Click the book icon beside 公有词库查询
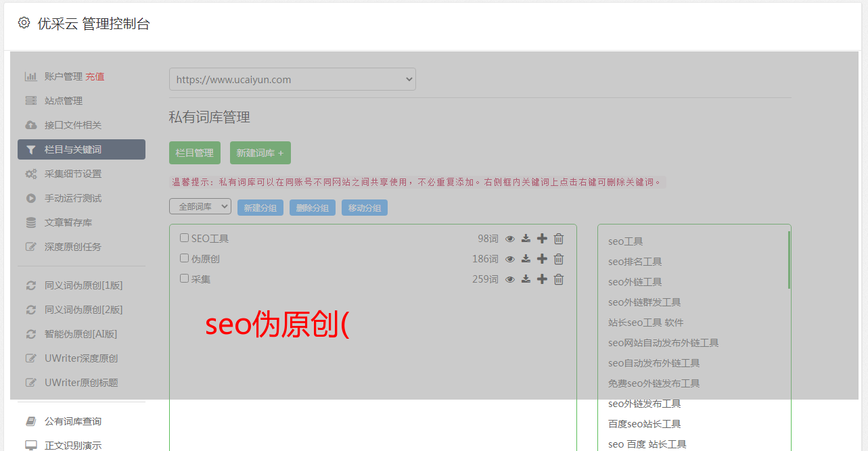This screenshot has height=451, width=868. pyautogui.click(x=31, y=421)
